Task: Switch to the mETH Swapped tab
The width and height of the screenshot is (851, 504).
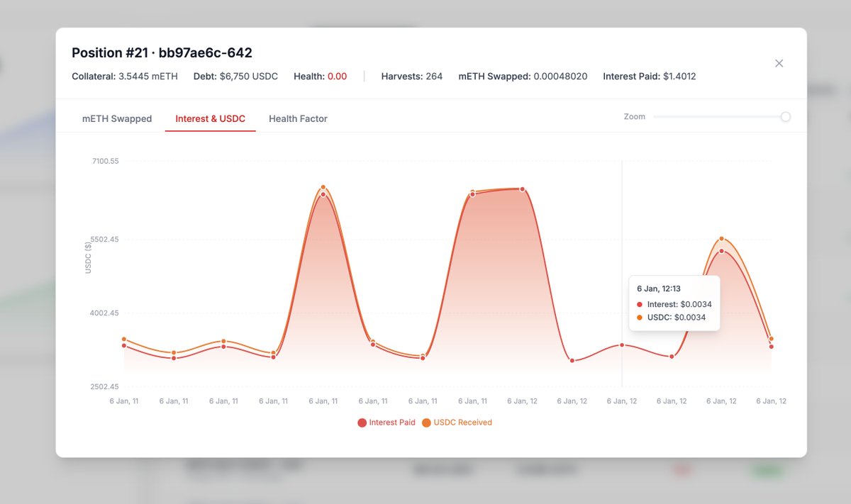Action: click(x=117, y=118)
